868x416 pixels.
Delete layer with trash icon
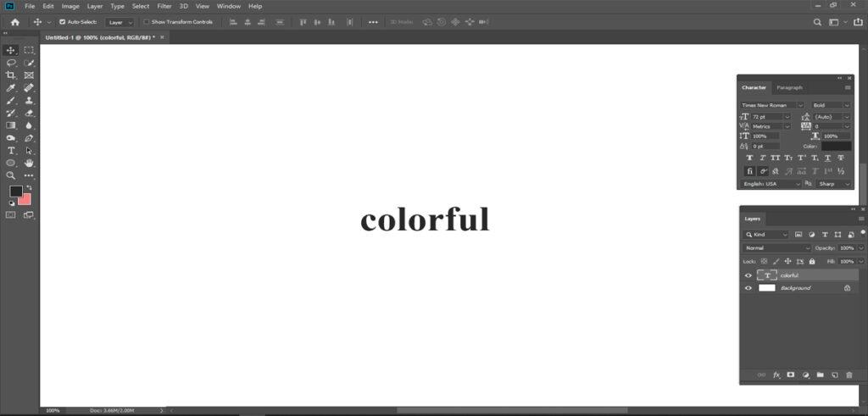pos(849,375)
